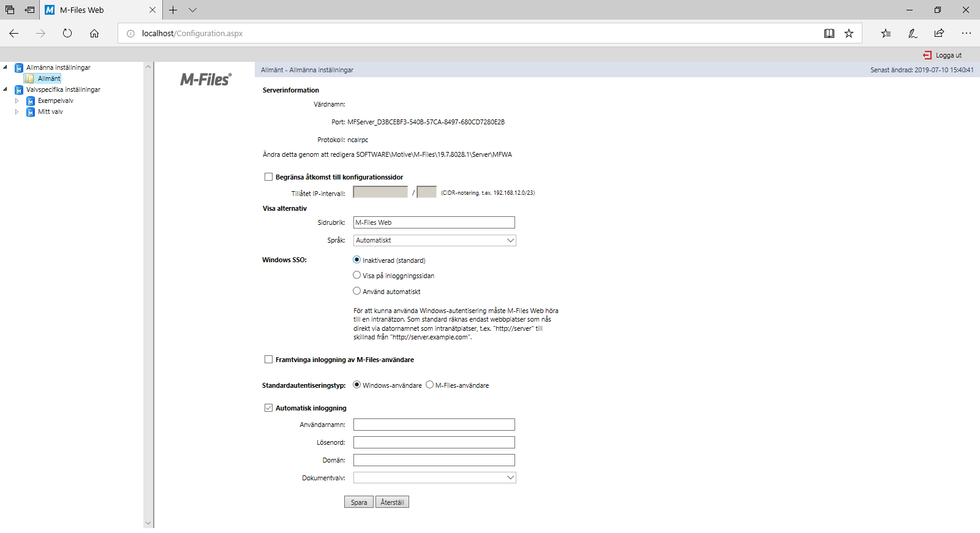
Task: Choose Windows-användare authentication type
Action: click(x=356, y=385)
